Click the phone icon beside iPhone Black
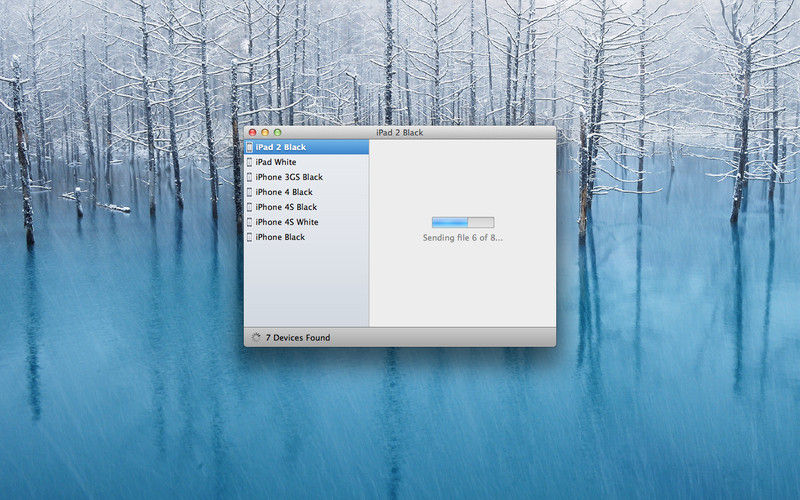800x500 pixels. [249, 237]
